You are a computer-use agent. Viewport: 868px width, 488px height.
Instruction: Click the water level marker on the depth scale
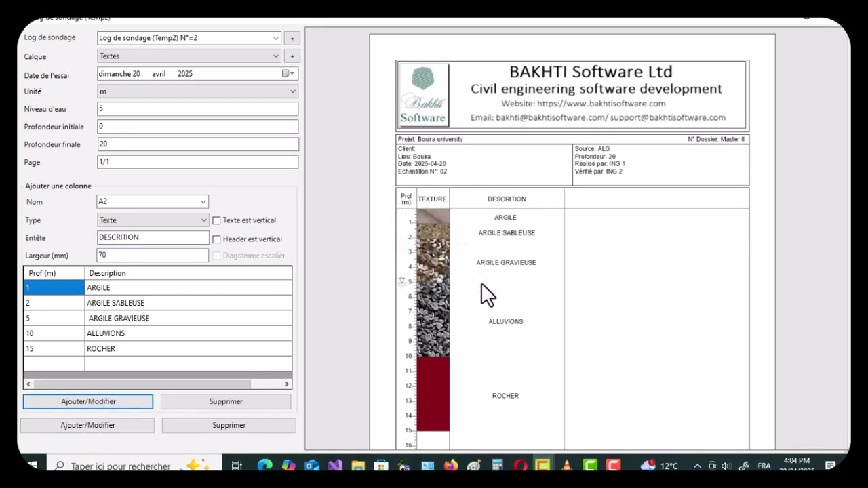pos(402,281)
